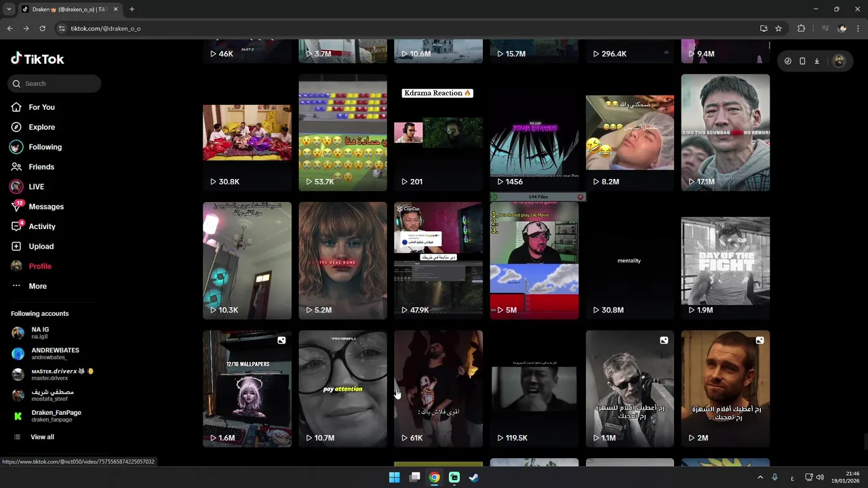This screenshot has height=488, width=868.
Task: Open the video with 2M views
Action: [725, 389]
